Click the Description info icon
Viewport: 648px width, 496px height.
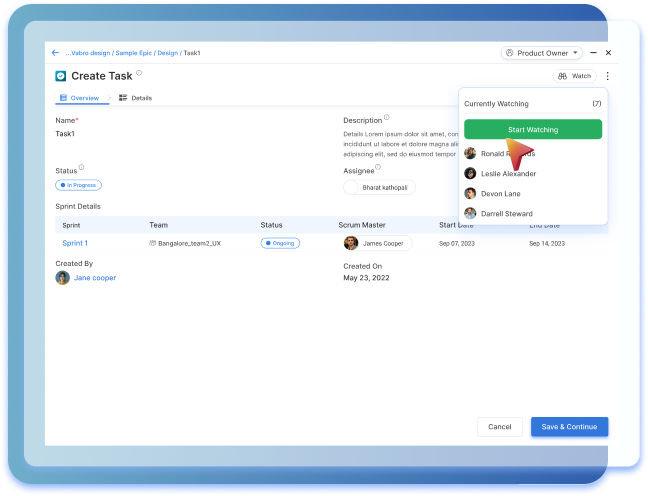tap(387, 118)
